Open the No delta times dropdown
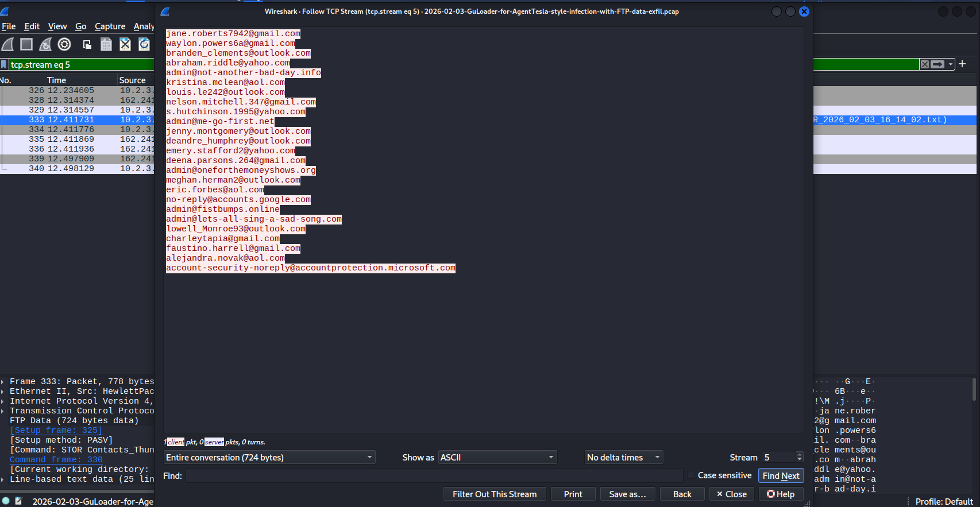Image resolution: width=980 pixels, height=507 pixels. [624, 457]
